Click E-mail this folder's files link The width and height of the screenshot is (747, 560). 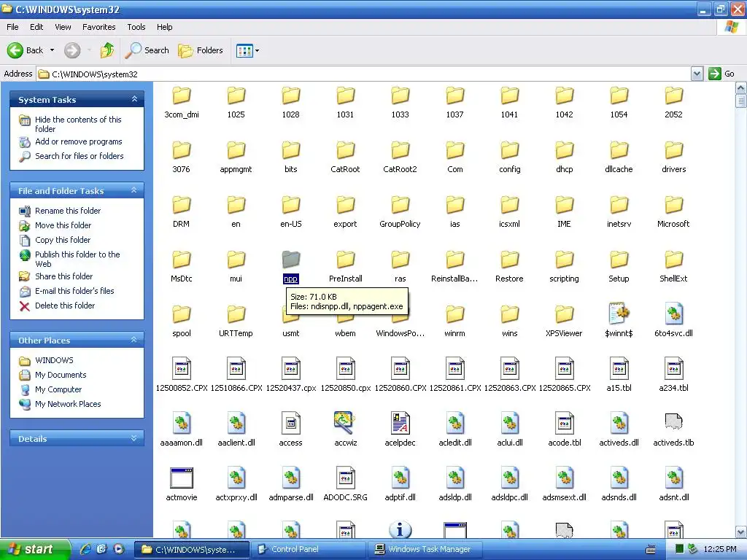(74, 291)
